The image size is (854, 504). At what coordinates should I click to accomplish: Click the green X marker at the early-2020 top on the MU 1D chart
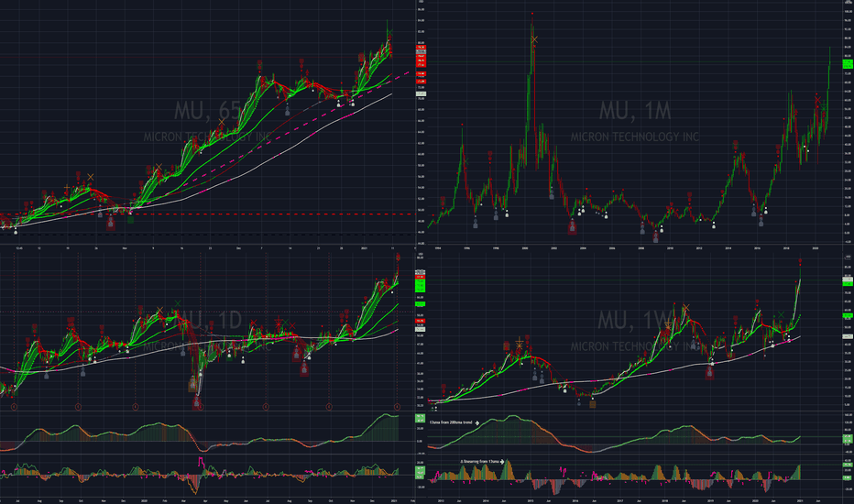tap(178, 303)
